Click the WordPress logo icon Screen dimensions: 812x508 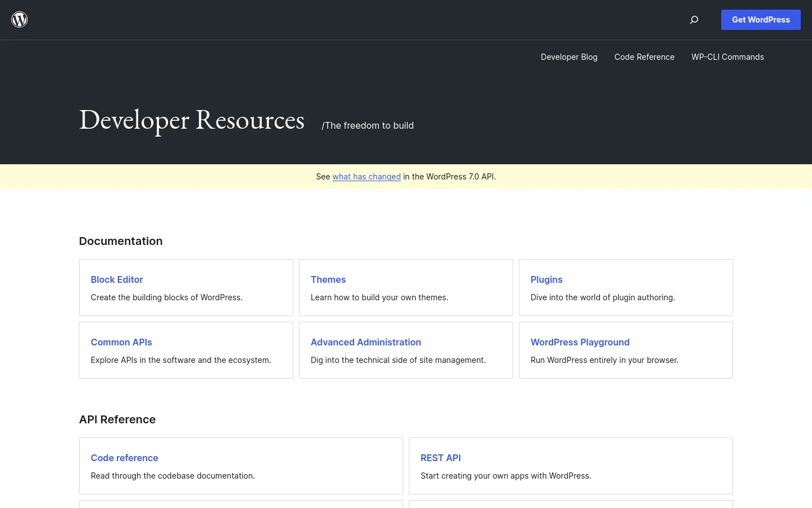click(20, 20)
